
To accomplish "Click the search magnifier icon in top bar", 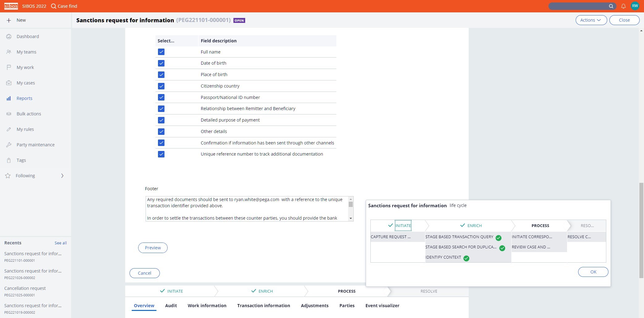I will tap(611, 6).
